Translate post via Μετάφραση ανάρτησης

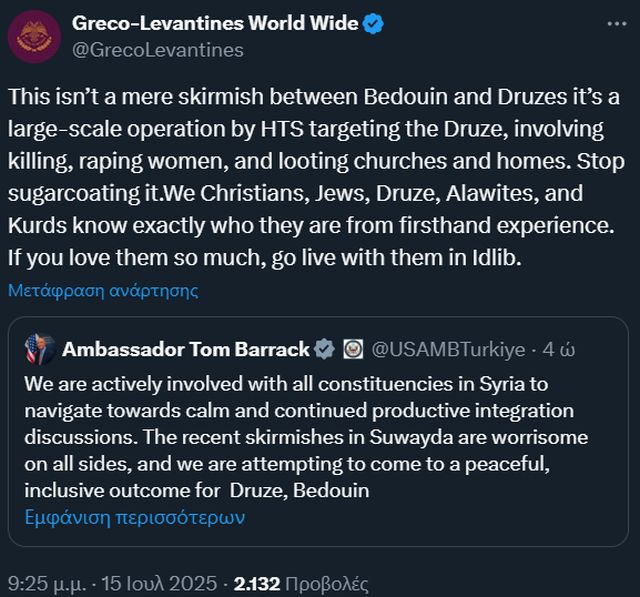click(103, 291)
